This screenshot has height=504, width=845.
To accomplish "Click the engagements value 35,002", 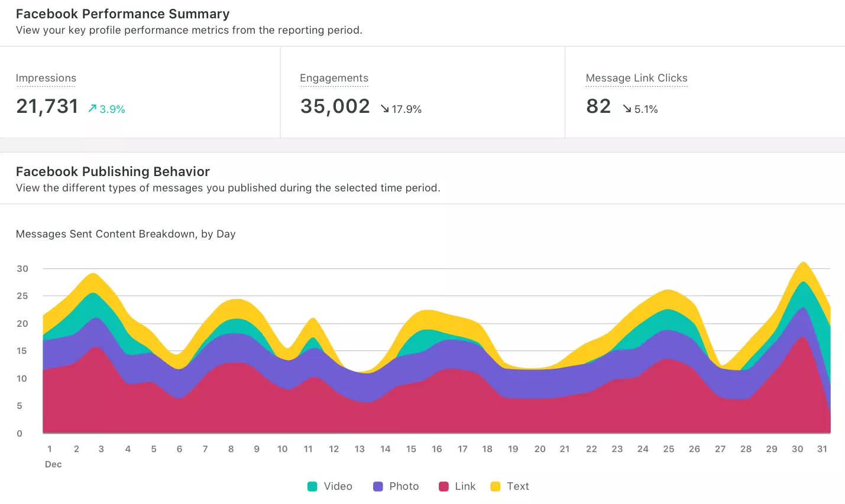I will [335, 106].
